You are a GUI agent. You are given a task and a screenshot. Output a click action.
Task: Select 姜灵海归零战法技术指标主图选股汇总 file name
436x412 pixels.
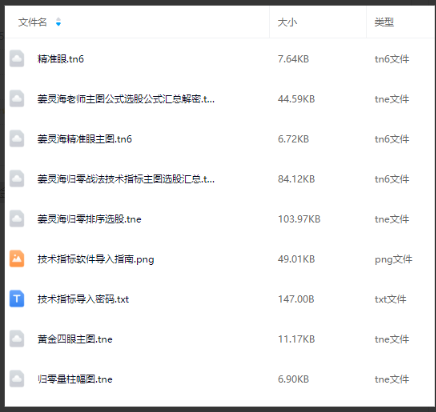126,179
